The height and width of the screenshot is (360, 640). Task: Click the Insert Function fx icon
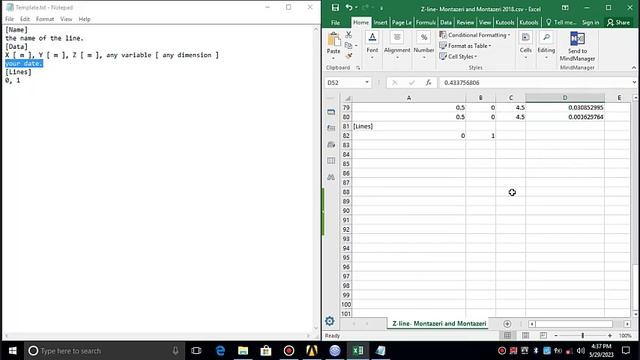pyautogui.click(x=428, y=83)
